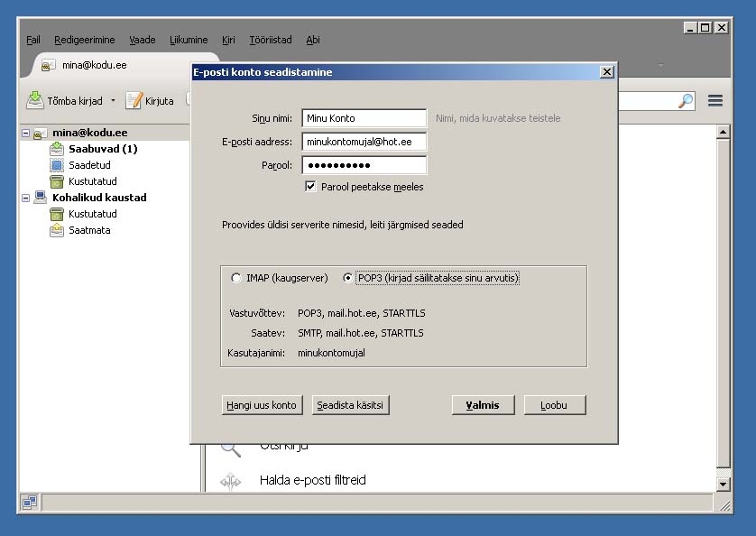
Task: Click the Tõmba kirjad toolbar button
Action: (x=65, y=100)
